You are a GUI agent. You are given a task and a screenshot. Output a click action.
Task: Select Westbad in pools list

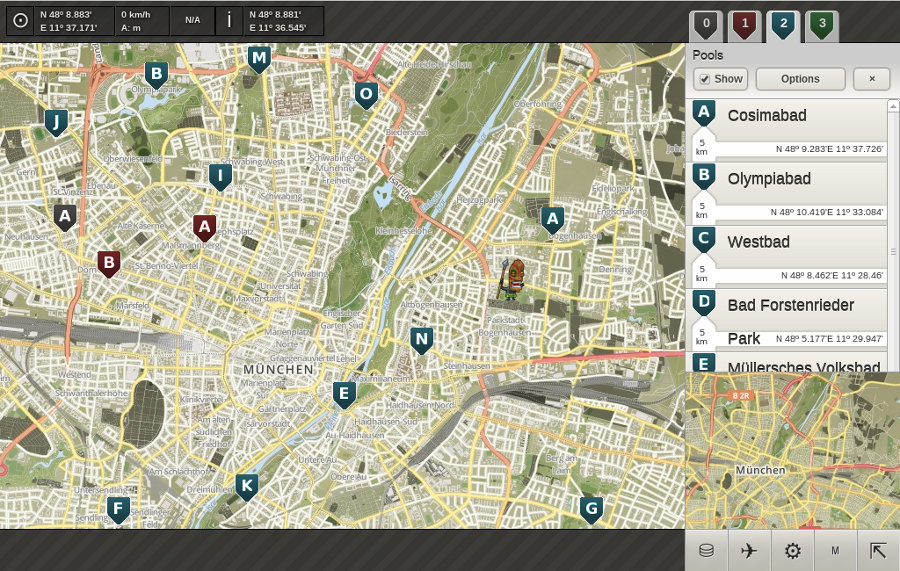pyautogui.click(x=787, y=256)
